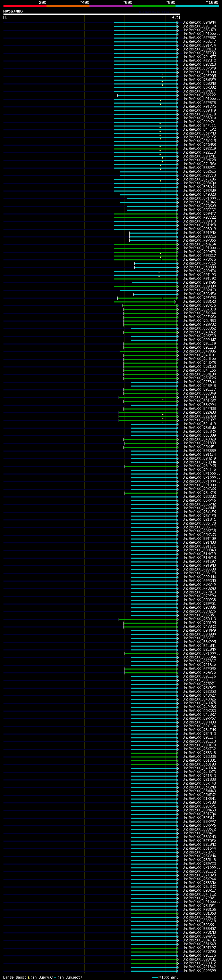Select the UniRef100_C5WQN8 label

(199, 84)
